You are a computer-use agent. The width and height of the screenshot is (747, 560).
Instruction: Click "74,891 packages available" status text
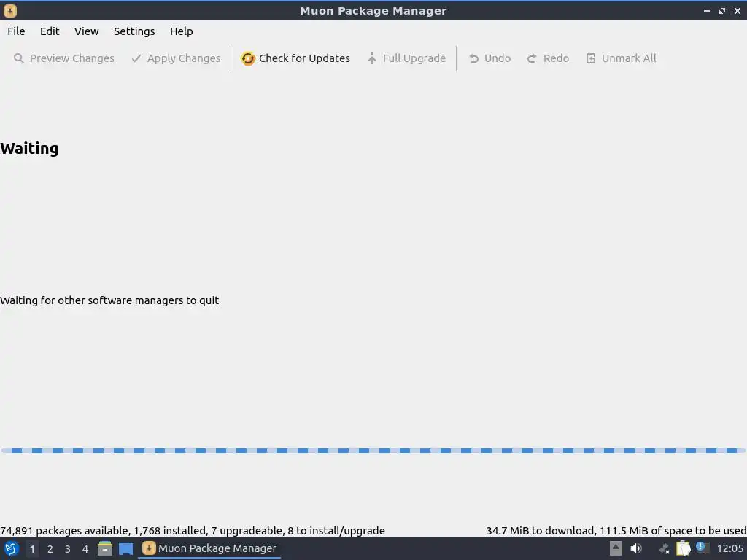[64, 531]
